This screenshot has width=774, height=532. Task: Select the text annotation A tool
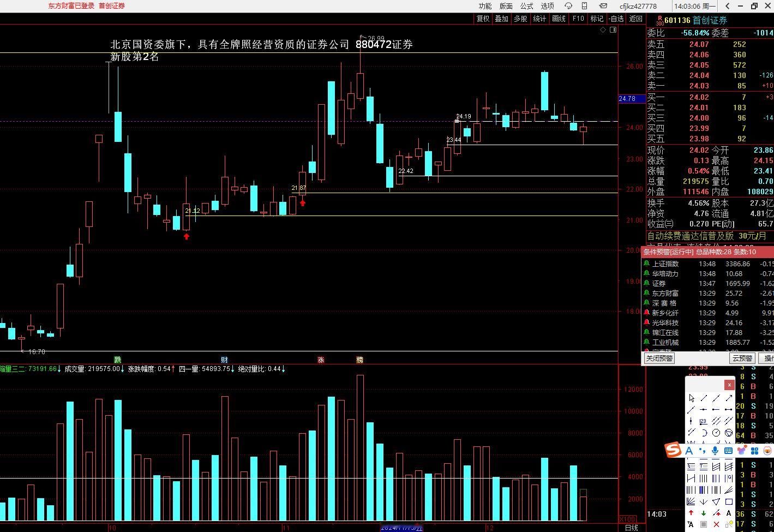pyautogui.click(x=729, y=512)
